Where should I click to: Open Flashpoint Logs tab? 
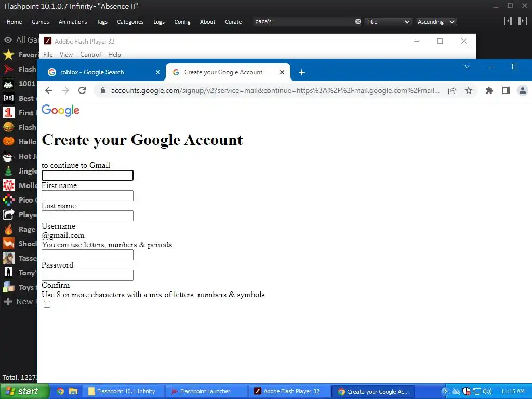pyautogui.click(x=159, y=22)
